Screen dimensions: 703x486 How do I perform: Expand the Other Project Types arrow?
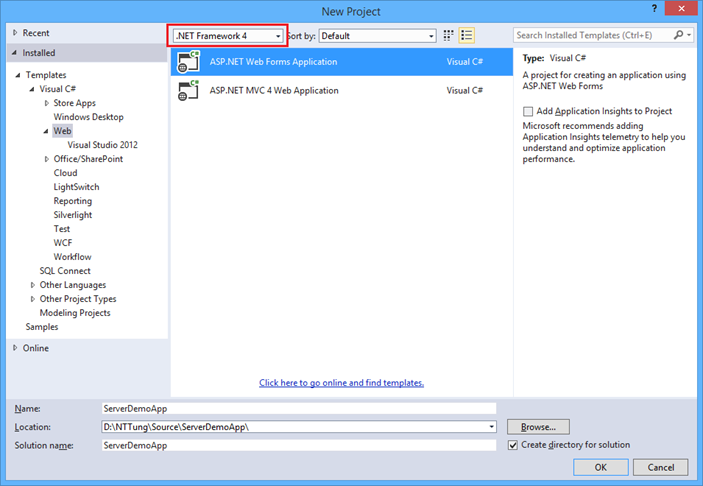coord(33,299)
